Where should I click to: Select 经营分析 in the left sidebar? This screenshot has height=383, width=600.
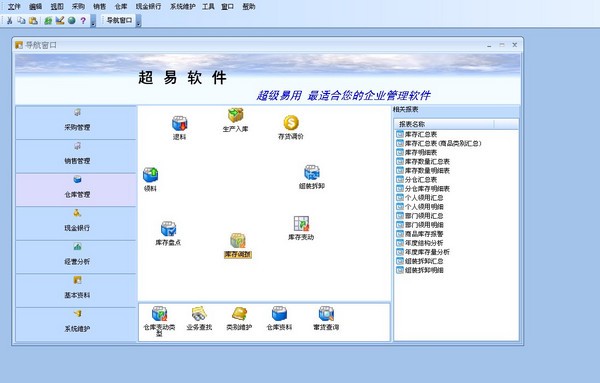pos(76,257)
